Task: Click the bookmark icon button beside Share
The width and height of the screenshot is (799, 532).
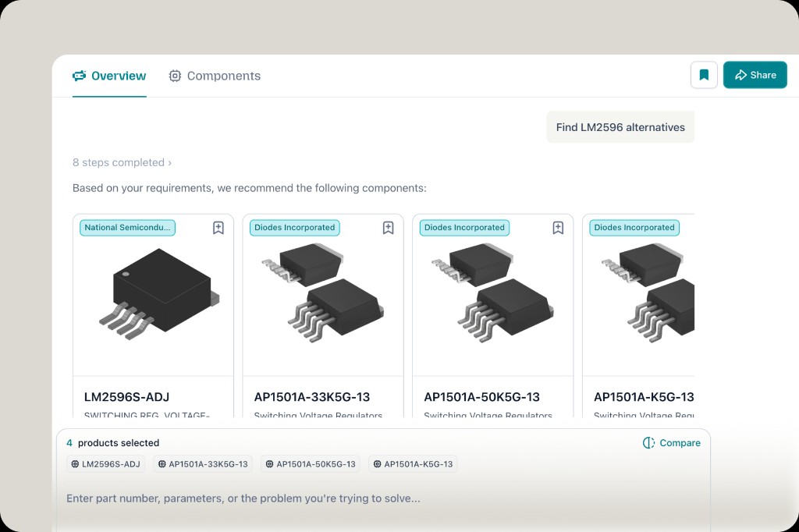Action: [x=704, y=75]
